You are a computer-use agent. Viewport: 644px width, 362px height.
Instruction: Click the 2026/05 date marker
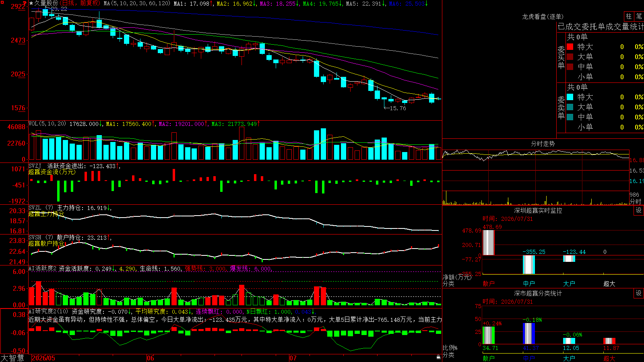(43, 358)
